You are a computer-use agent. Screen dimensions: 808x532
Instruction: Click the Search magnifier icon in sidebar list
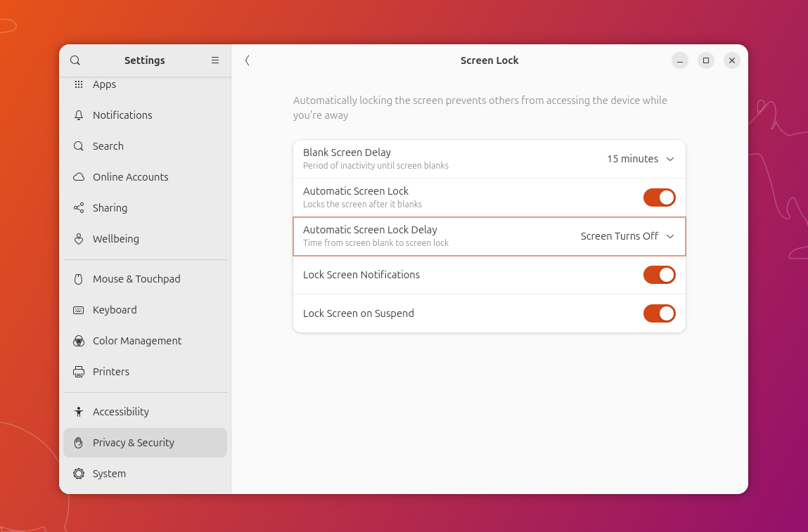78,145
